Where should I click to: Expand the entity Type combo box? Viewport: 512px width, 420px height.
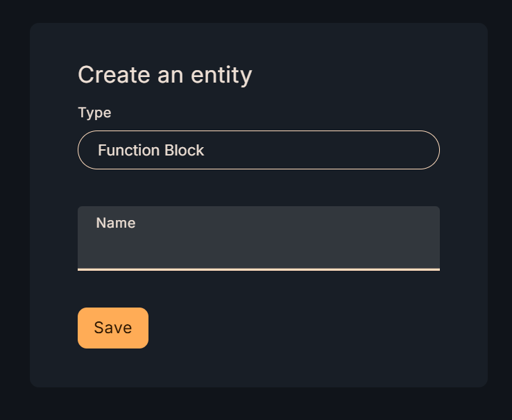[258, 150]
